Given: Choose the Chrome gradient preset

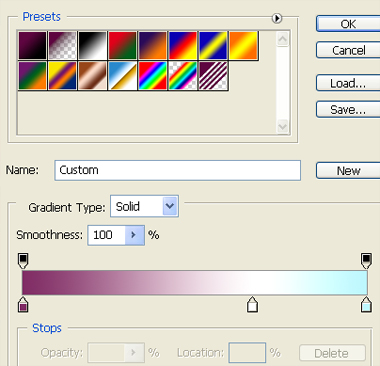Looking at the screenshot, I should 122,76.
